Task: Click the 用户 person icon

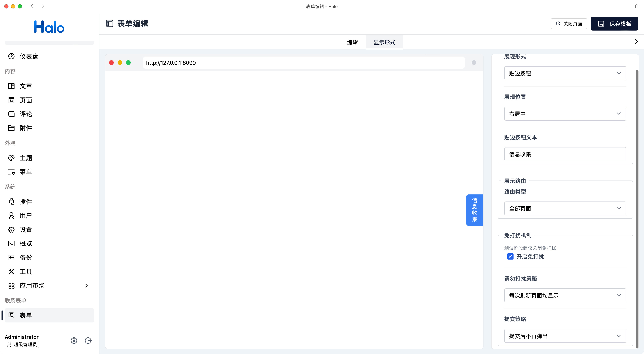Action: [11, 216]
